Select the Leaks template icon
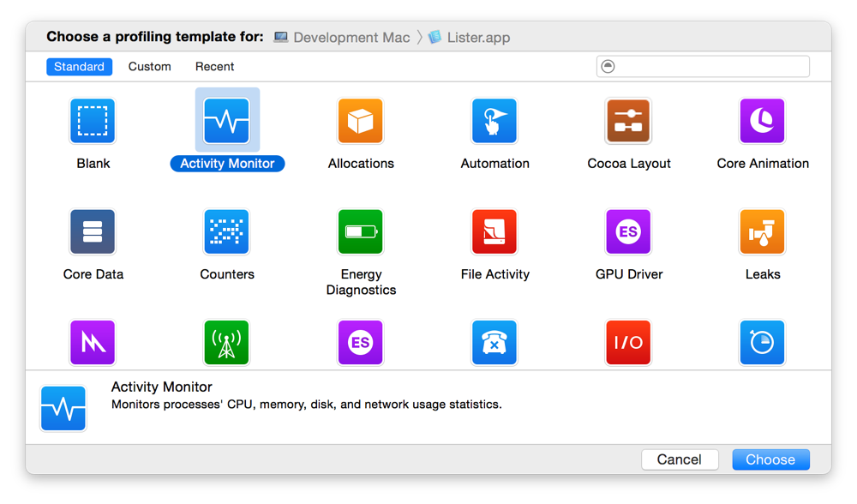Image resolution: width=857 pixels, height=504 pixels. point(762,232)
